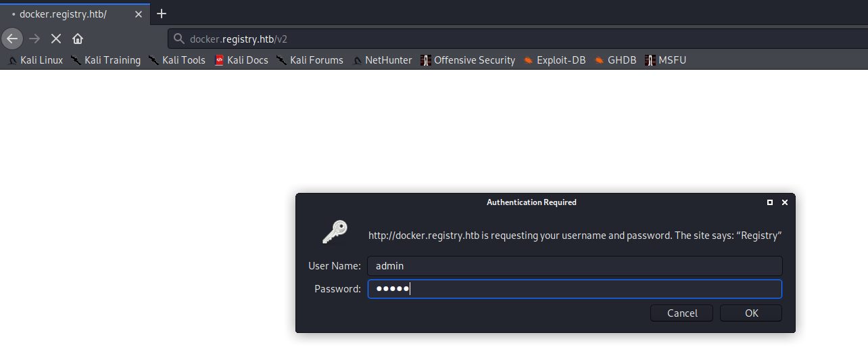Open a new tab with plus icon
Viewport: 868px width, 356px height.
(162, 14)
